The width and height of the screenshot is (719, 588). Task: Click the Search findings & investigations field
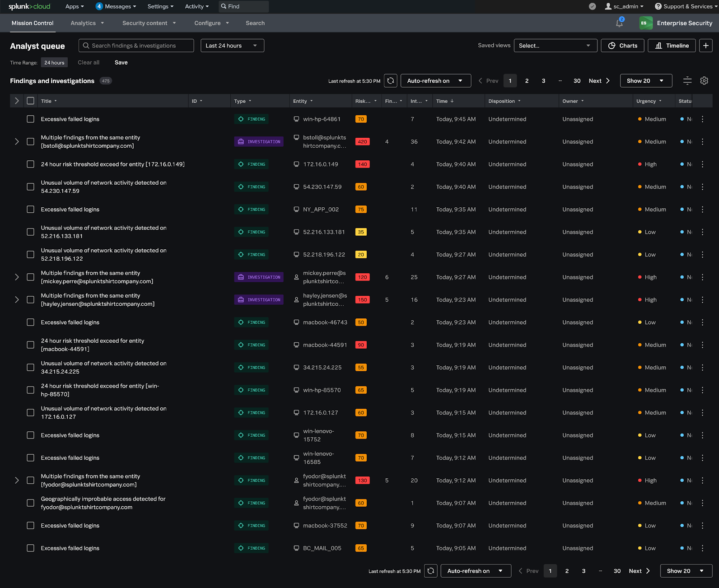(136, 46)
